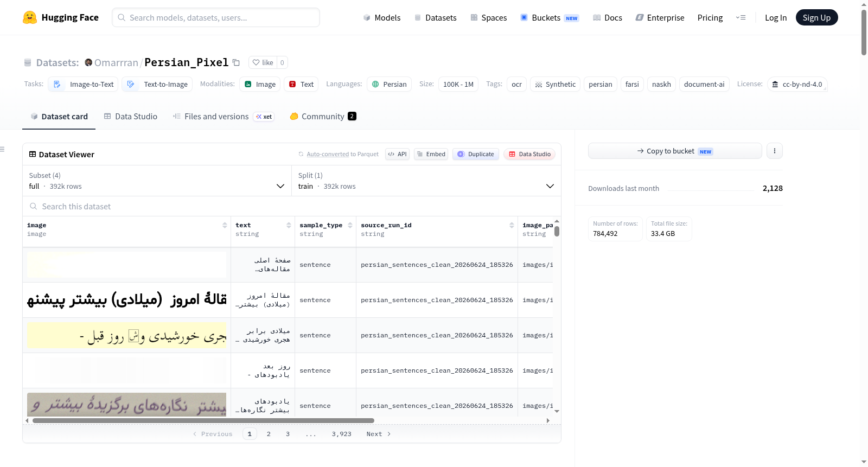
Task: Click the table horizontal scrollbar
Action: [203, 420]
